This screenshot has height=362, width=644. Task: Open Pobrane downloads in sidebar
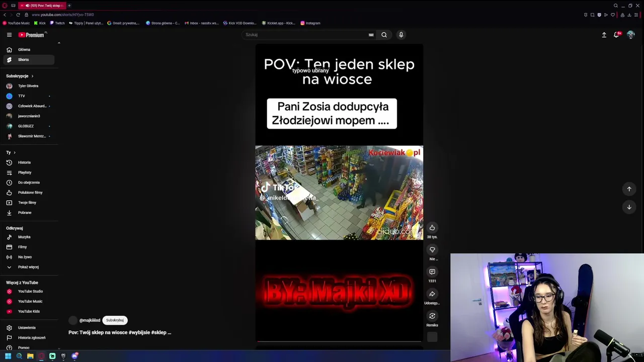[29, 213]
